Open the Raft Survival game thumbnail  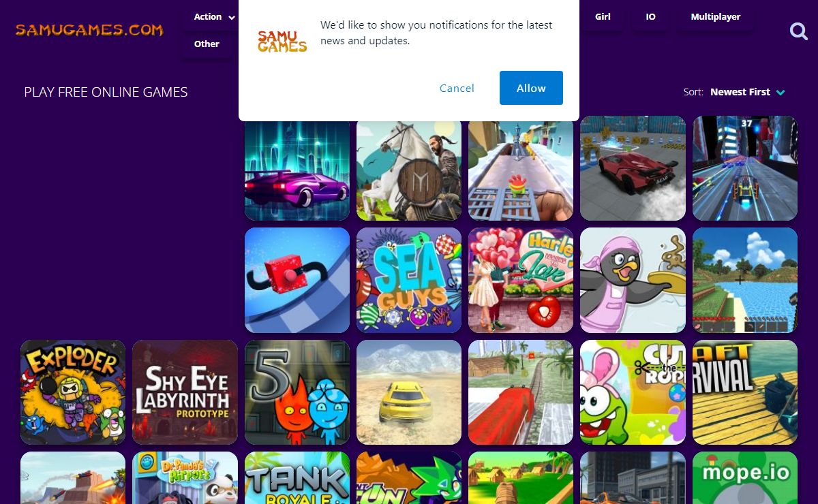(745, 392)
